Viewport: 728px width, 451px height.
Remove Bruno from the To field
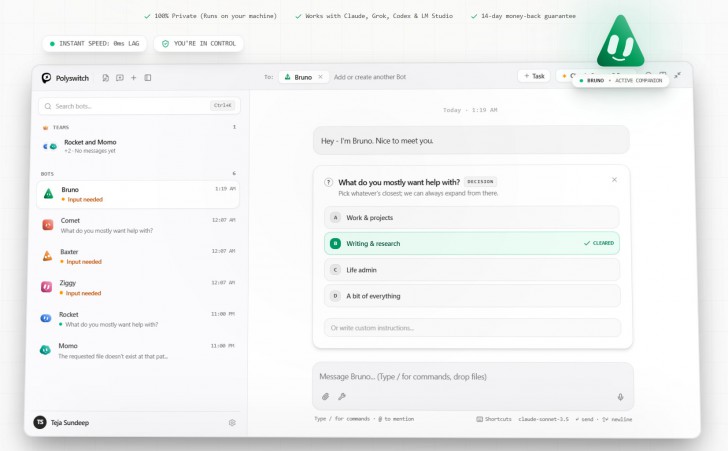pos(320,77)
